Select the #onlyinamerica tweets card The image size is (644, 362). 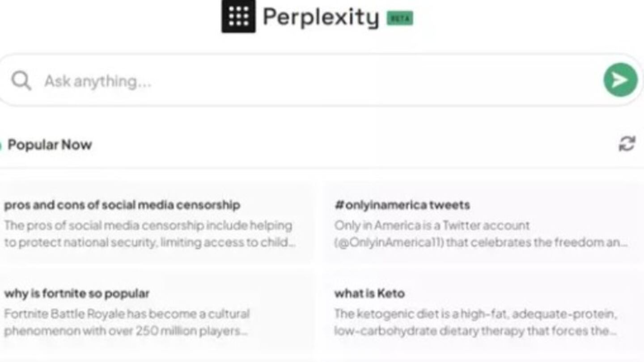point(483,223)
